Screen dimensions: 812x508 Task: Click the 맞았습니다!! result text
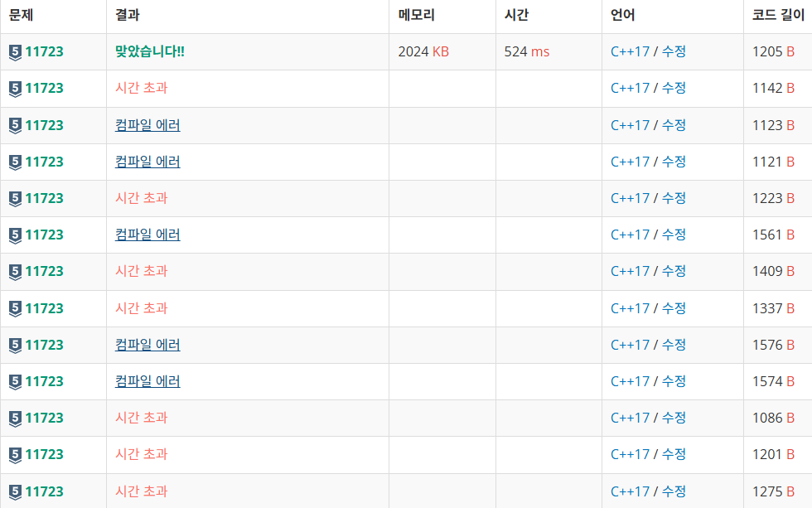150,51
